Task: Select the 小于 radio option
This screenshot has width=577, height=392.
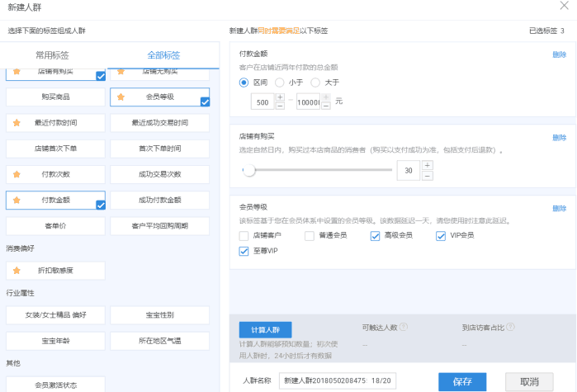Action: click(x=281, y=83)
